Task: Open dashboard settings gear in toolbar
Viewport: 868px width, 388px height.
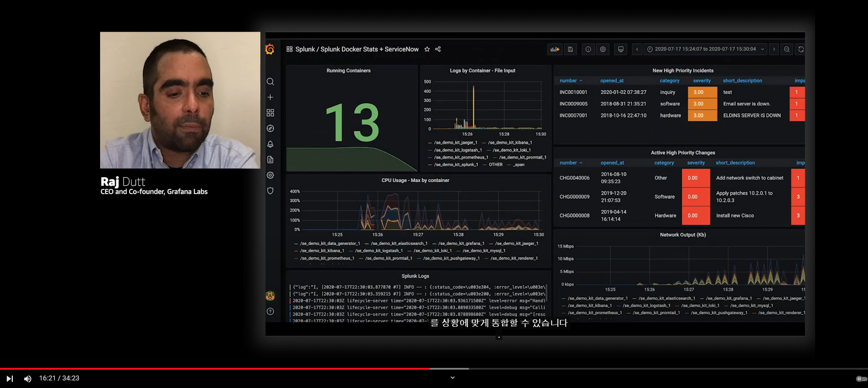Action: coord(603,49)
